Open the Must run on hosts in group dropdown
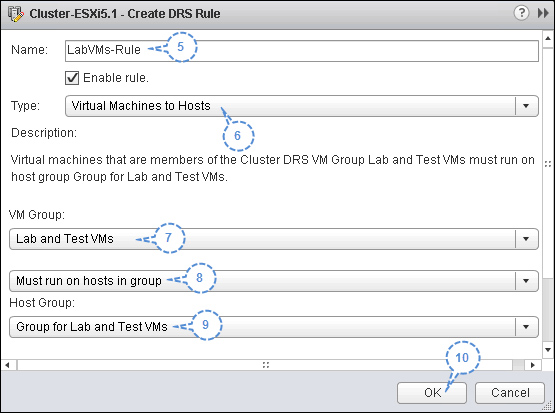This screenshot has height=413, width=555. 274,281
